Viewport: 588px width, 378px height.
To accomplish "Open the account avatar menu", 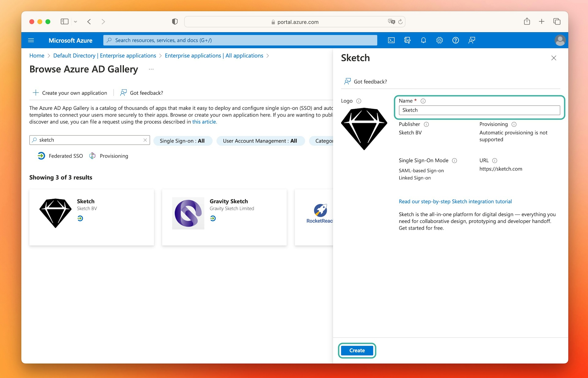I will (x=560, y=40).
